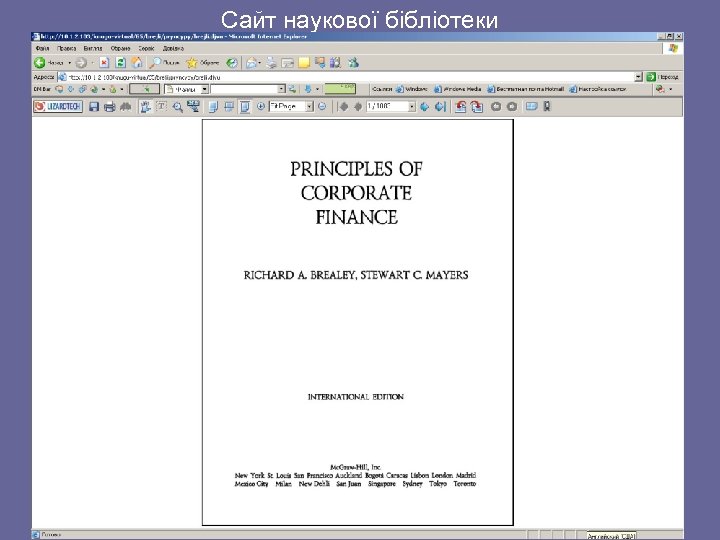This screenshot has width=720, height=540.
Task: Open the Обране menu
Action: tap(120, 48)
